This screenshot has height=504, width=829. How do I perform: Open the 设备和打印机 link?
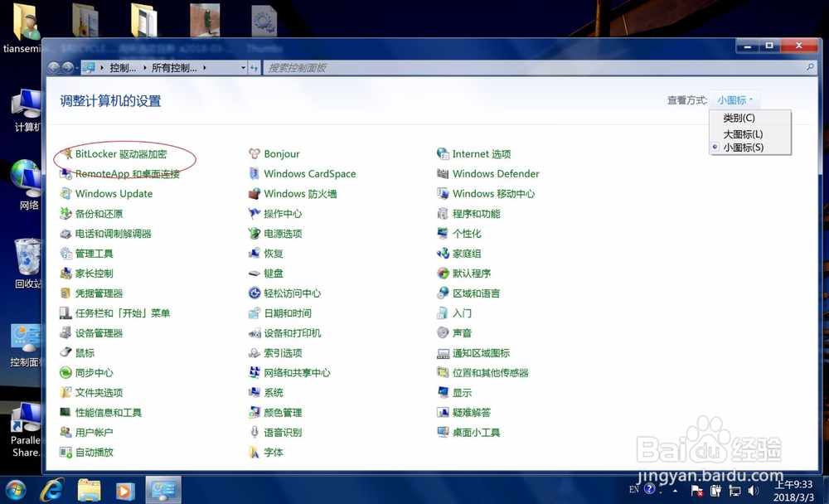[x=293, y=333]
